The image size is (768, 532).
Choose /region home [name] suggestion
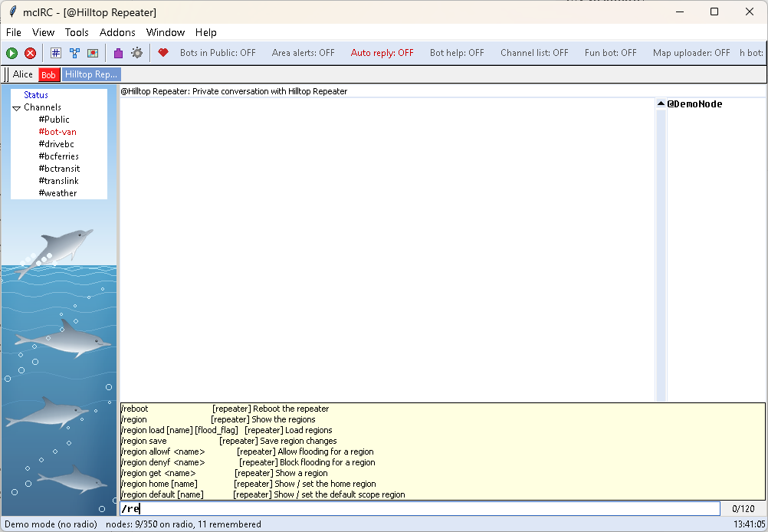(442, 484)
